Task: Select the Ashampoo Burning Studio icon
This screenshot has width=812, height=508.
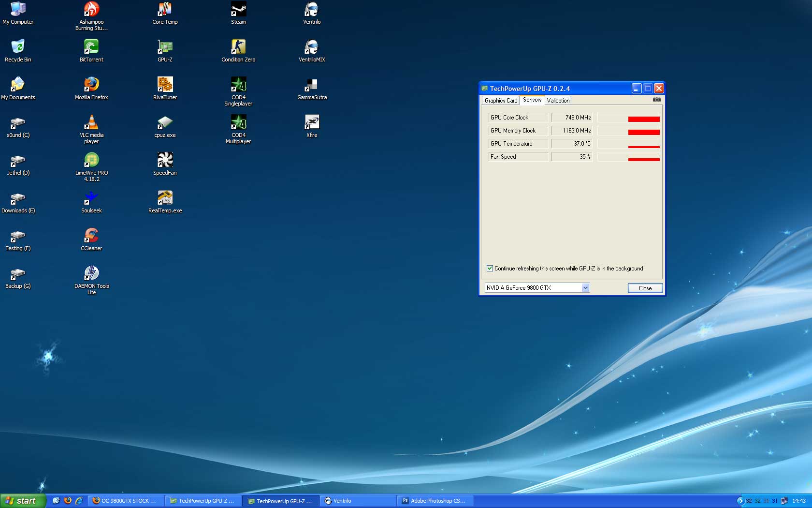Action: tap(91, 16)
